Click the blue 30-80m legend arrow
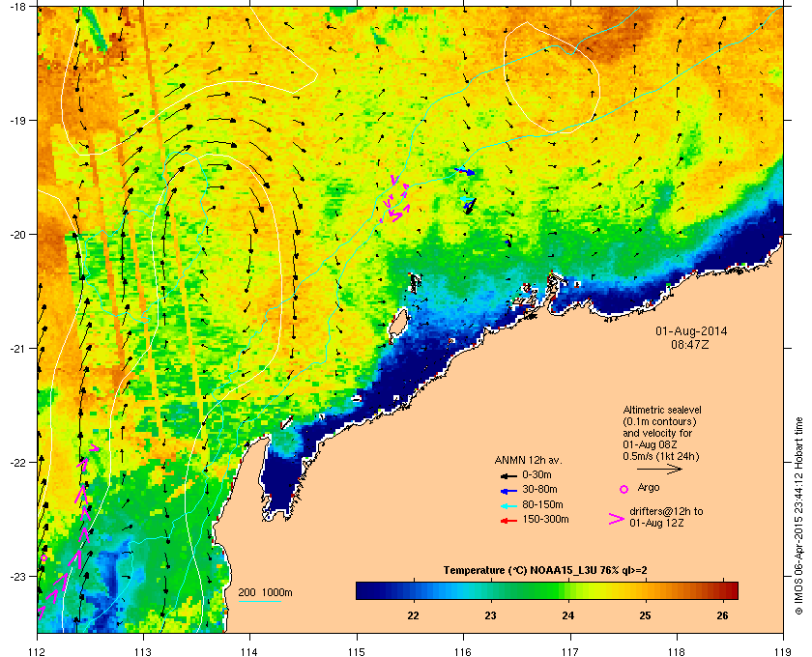 (x=508, y=490)
